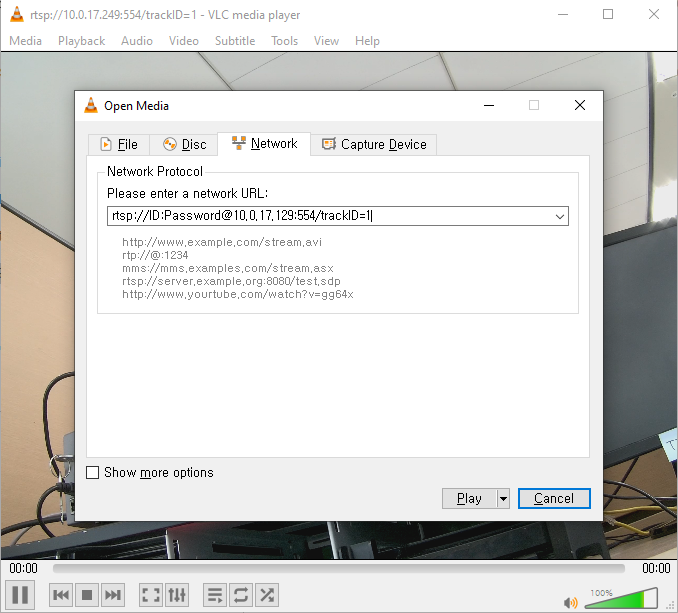This screenshot has width=678, height=613.
Task: Enable Show more options checkbox
Action: [x=93, y=473]
